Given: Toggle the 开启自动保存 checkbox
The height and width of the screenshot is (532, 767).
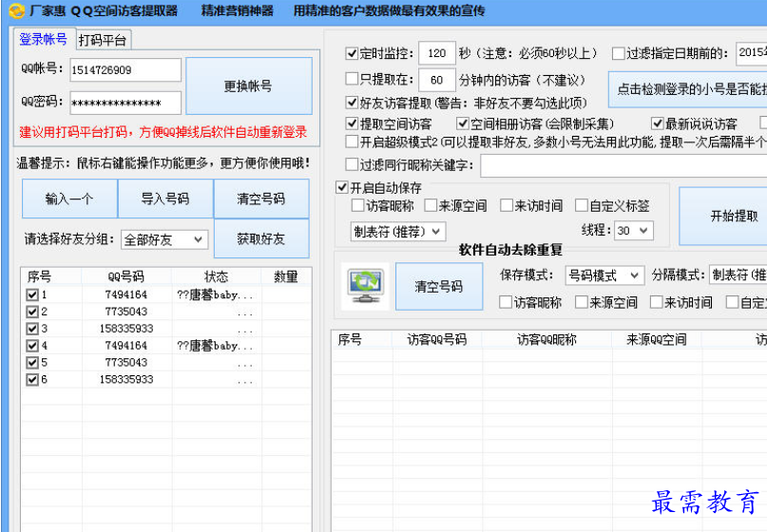Looking at the screenshot, I should click(342, 187).
